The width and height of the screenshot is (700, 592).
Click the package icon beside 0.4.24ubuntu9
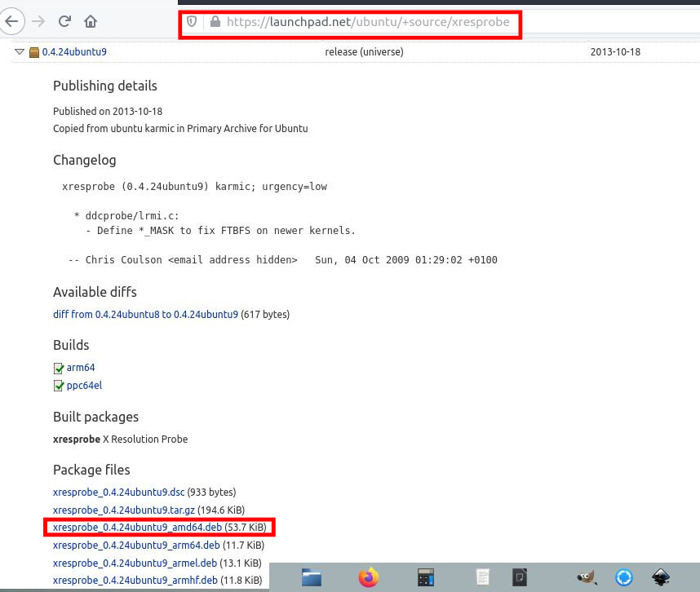click(34, 52)
